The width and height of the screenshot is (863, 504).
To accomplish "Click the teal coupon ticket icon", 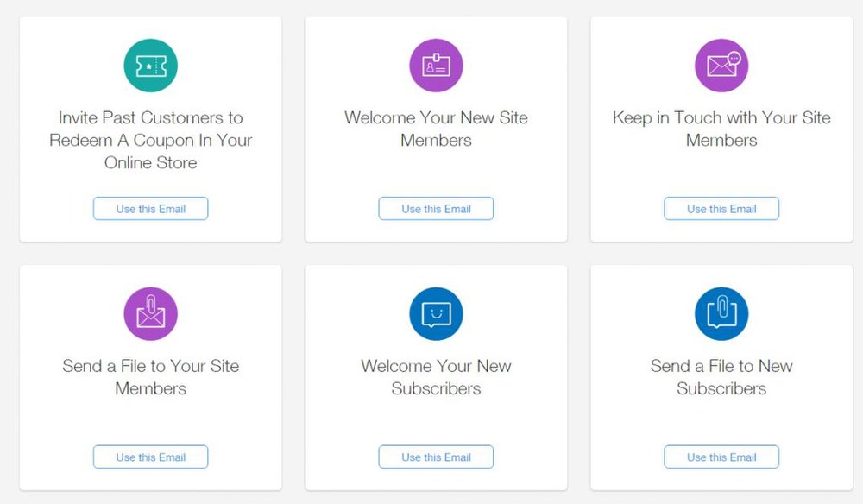I will 150,66.
